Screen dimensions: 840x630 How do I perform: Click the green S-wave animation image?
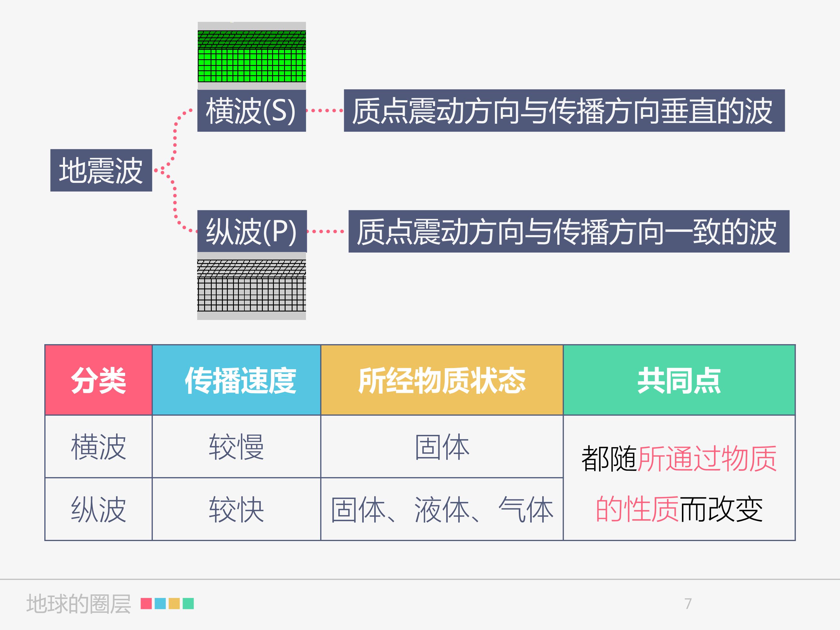click(252, 56)
